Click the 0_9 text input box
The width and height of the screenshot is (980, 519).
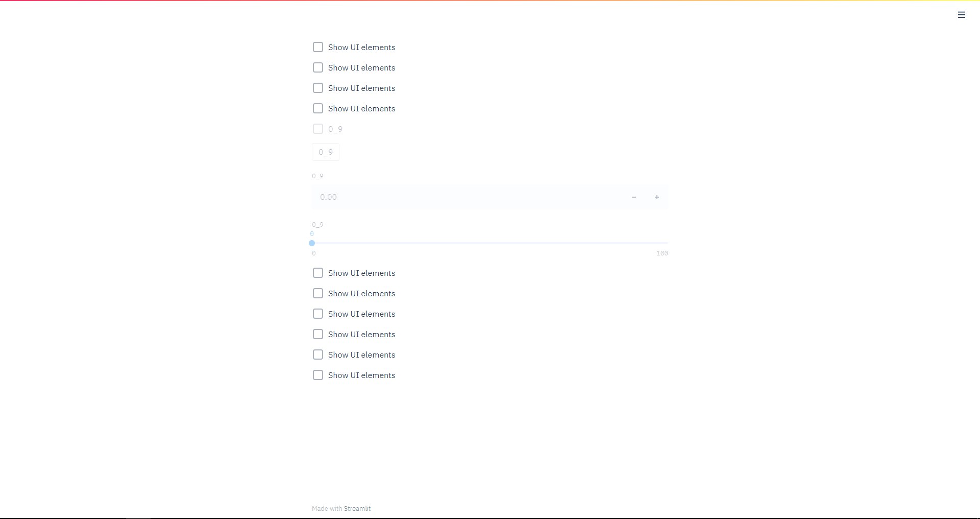click(x=325, y=152)
